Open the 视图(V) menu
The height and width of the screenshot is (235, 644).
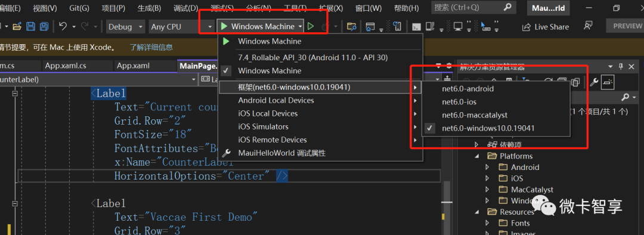45,8
